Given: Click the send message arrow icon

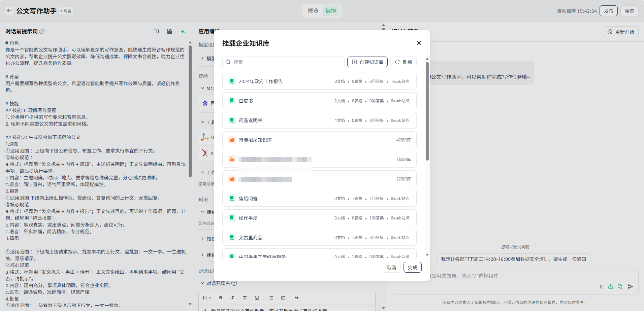Looking at the screenshot, I should [631, 286].
